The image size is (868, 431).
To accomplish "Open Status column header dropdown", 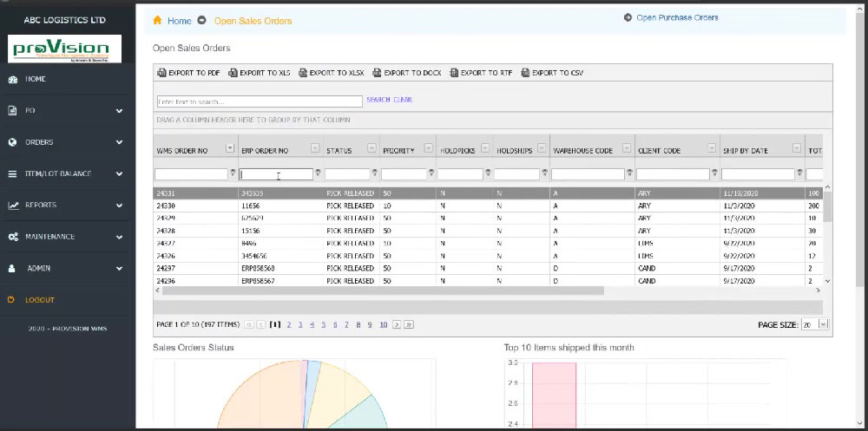I will tap(372, 147).
